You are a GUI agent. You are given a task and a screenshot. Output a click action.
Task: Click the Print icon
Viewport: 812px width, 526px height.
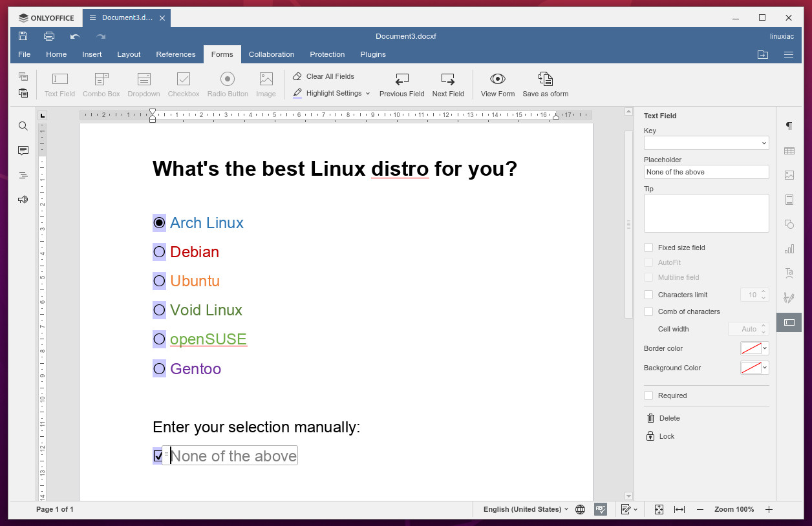pyautogui.click(x=49, y=36)
